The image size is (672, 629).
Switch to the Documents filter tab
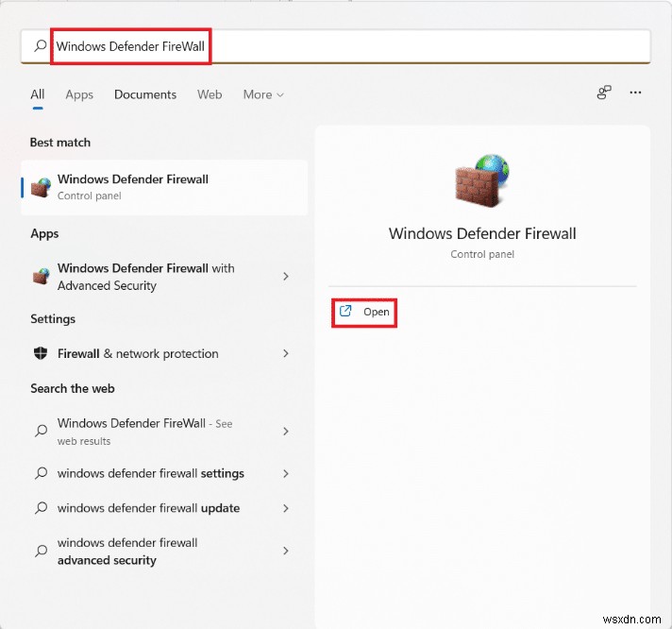[x=145, y=94]
